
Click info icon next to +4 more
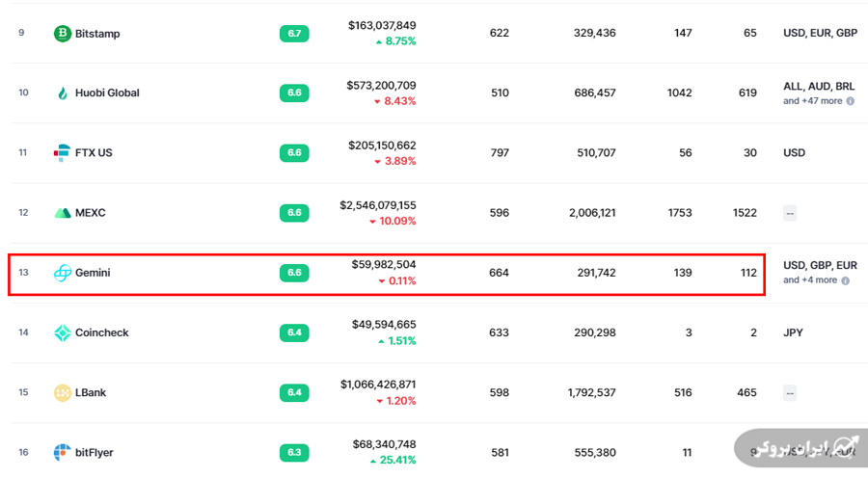click(845, 280)
